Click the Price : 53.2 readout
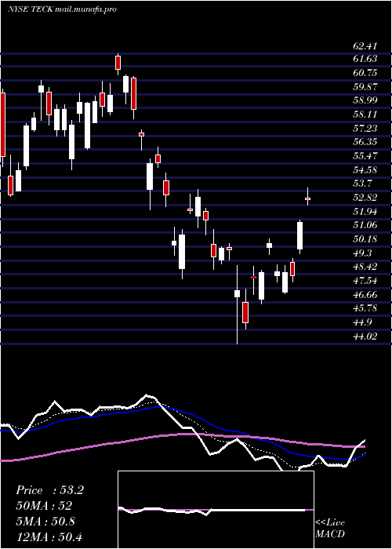392x549 pixels. tap(49, 490)
